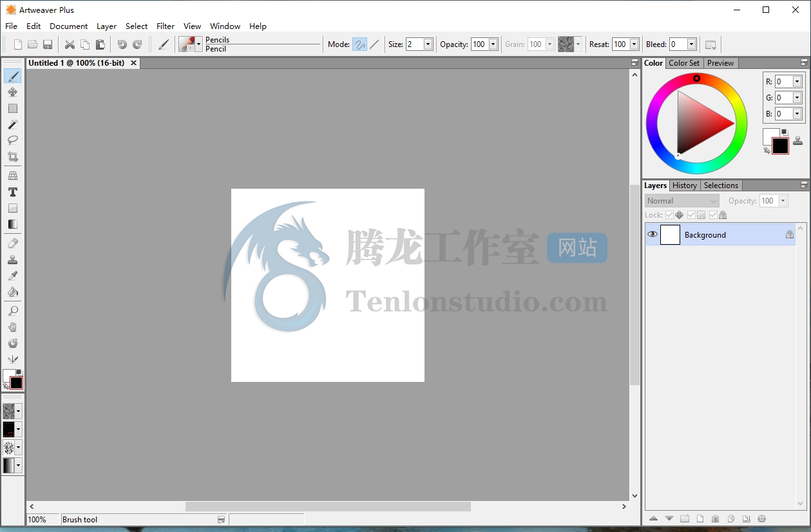Select the Shape tool

(x=13, y=208)
